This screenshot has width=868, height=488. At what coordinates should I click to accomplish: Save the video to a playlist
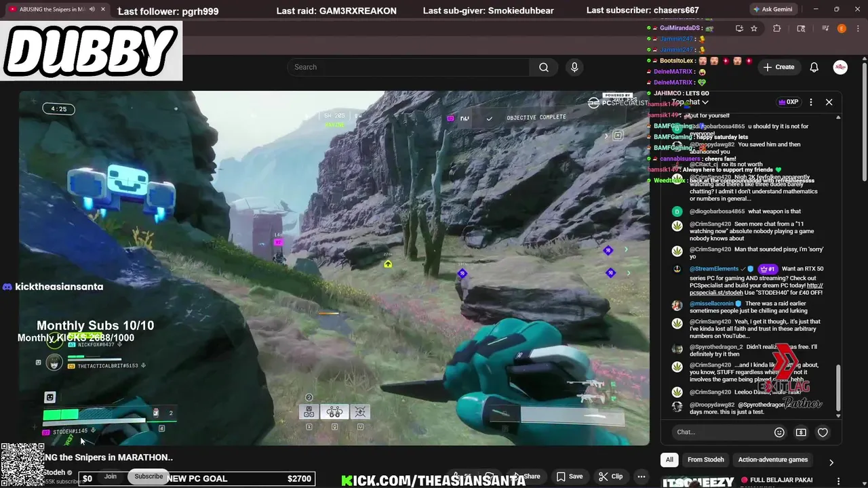pos(570,476)
